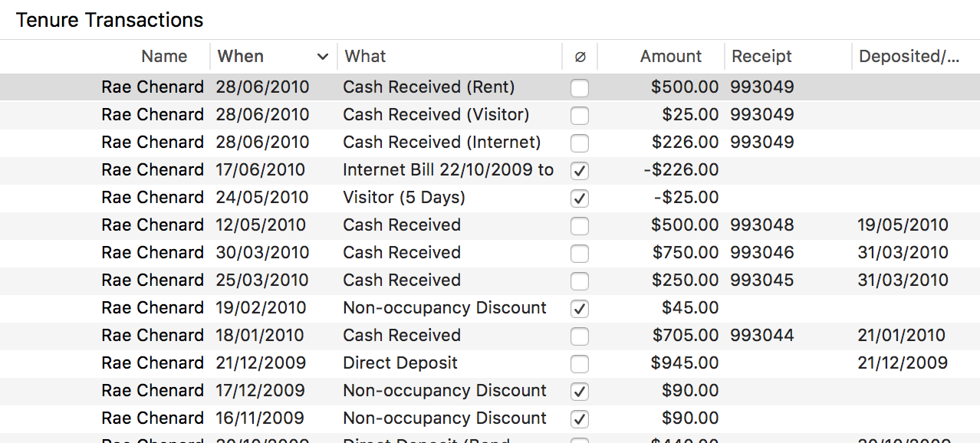Image resolution: width=980 pixels, height=443 pixels.
Task: Select the 12/05/2010 Cash Received row
Action: pos(402,225)
